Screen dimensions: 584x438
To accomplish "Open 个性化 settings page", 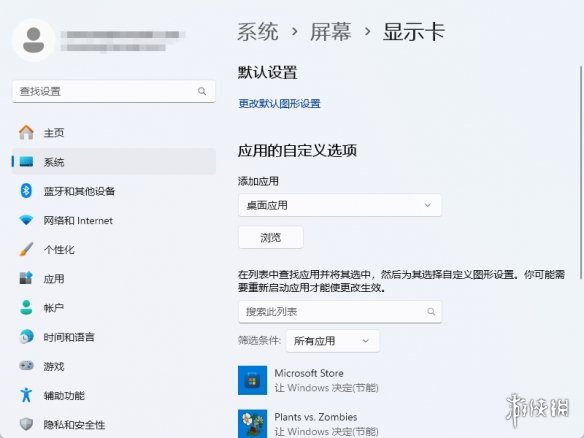I will pos(114,249).
